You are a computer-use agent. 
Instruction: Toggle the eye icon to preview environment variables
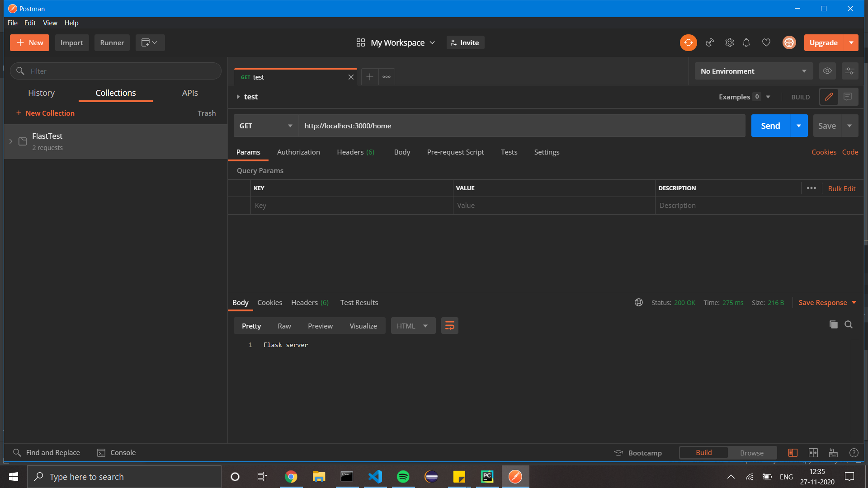coord(827,71)
